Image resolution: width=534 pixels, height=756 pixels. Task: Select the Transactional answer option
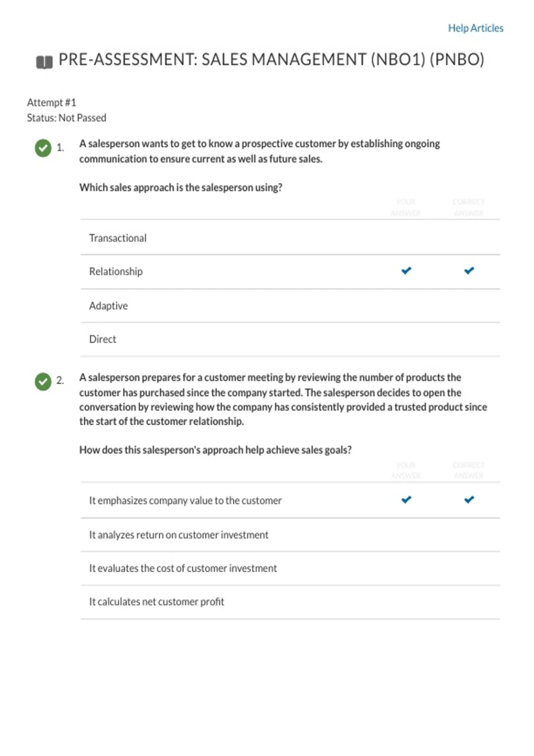point(117,238)
